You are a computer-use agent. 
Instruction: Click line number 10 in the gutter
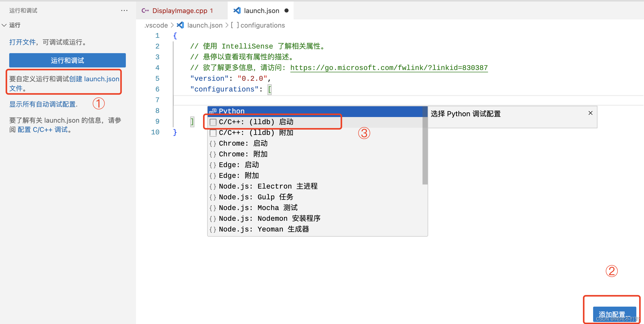(155, 132)
